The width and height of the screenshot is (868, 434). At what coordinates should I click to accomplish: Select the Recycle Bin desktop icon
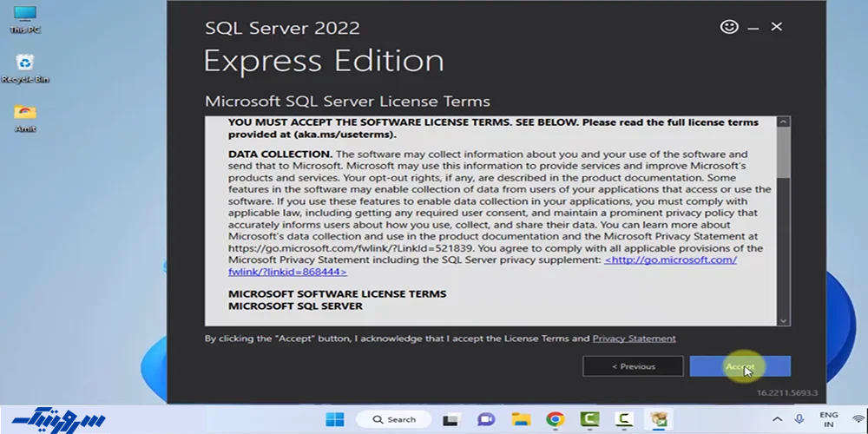(25, 69)
